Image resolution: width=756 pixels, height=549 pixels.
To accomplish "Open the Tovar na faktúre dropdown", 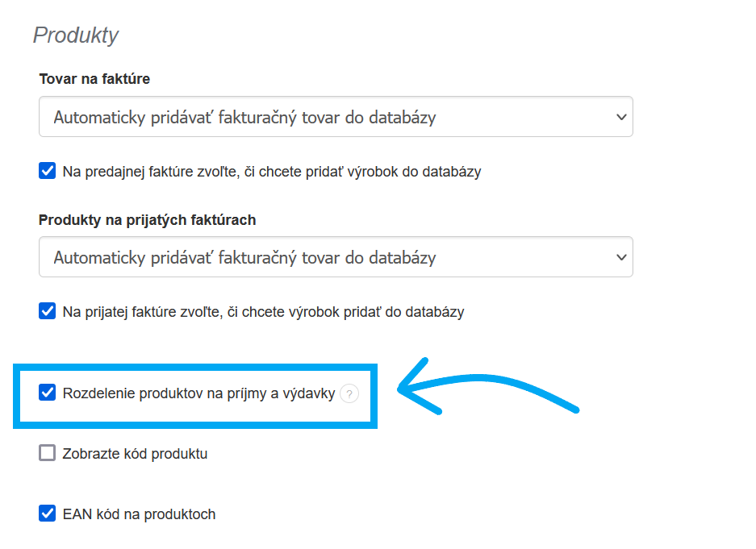I will tap(336, 117).
